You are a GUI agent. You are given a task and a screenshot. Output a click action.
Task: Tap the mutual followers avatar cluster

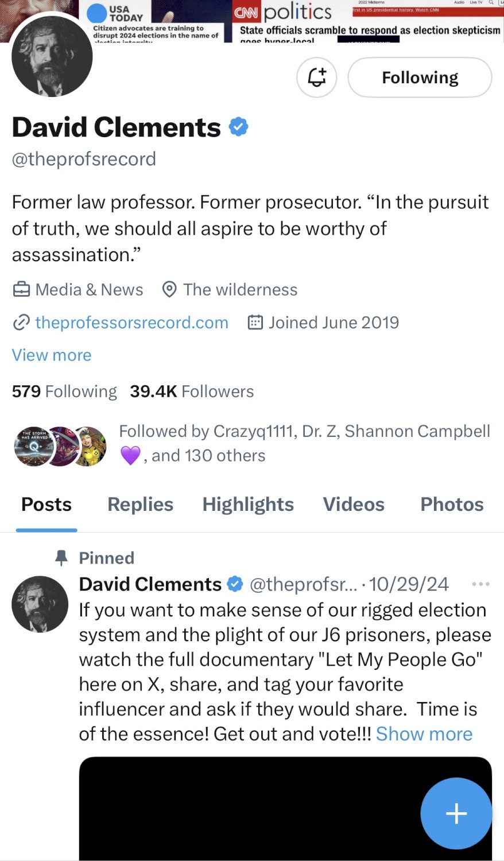(60, 446)
